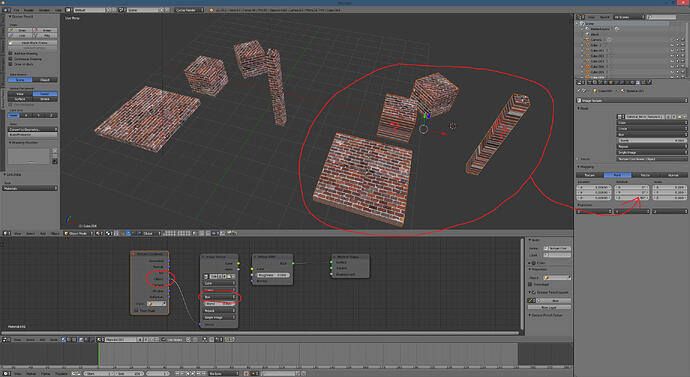Click the timeline Start frame field
This screenshot has width=690, height=377.
coord(99,373)
